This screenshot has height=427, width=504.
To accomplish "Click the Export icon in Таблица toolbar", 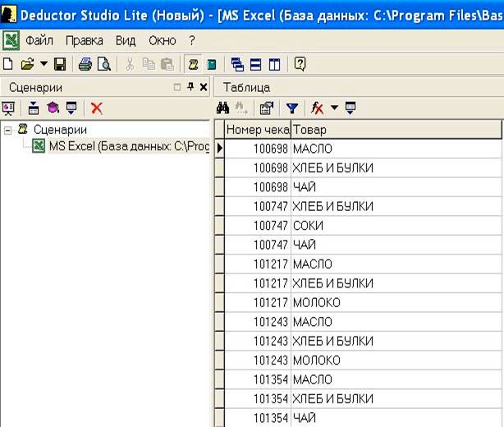I will click(350, 108).
